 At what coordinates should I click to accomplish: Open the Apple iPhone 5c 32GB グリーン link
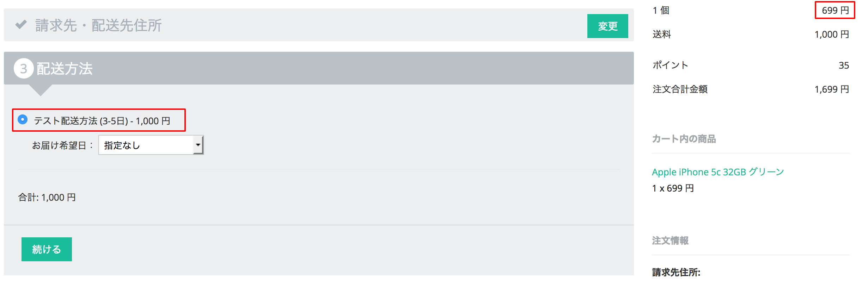coord(718,172)
